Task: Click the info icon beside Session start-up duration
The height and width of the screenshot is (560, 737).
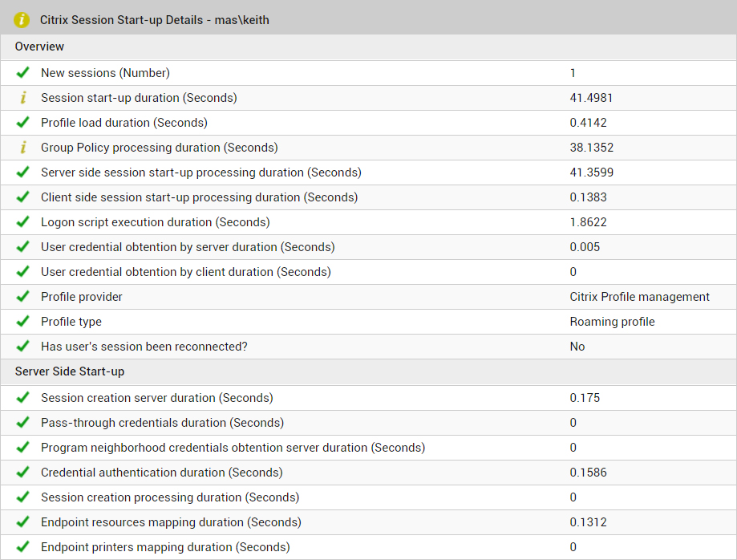Action: pyautogui.click(x=23, y=98)
